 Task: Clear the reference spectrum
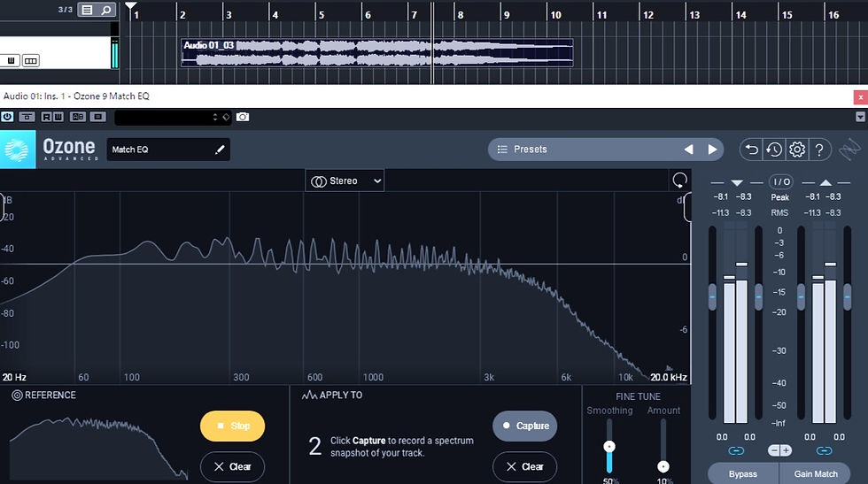(232, 467)
